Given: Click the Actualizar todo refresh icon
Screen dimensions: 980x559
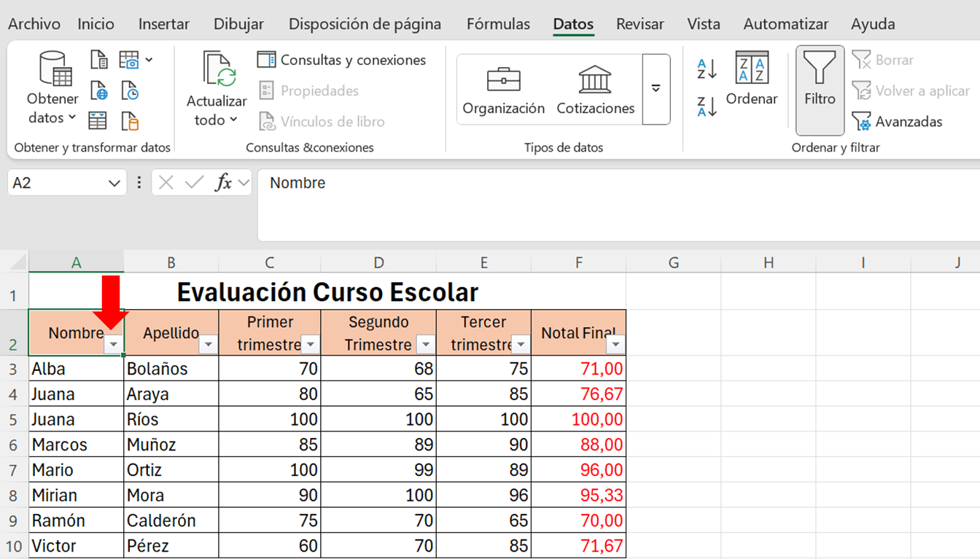Looking at the screenshot, I should coord(218,70).
